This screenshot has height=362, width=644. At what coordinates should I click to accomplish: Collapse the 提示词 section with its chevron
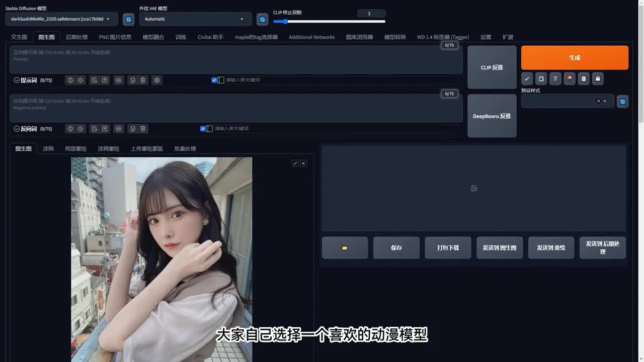17,80
